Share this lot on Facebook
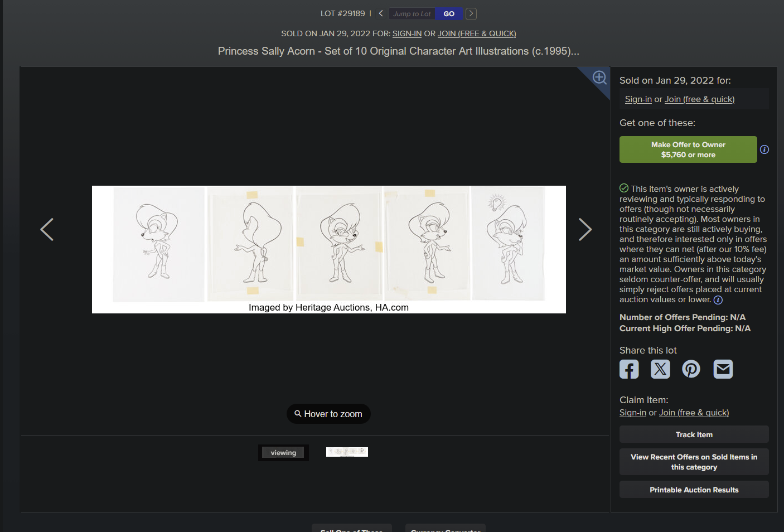This screenshot has height=532, width=784. click(x=629, y=369)
